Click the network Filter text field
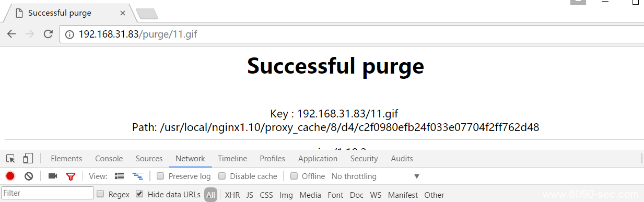The width and height of the screenshot is (644, 202). click(x=48, y=193)
